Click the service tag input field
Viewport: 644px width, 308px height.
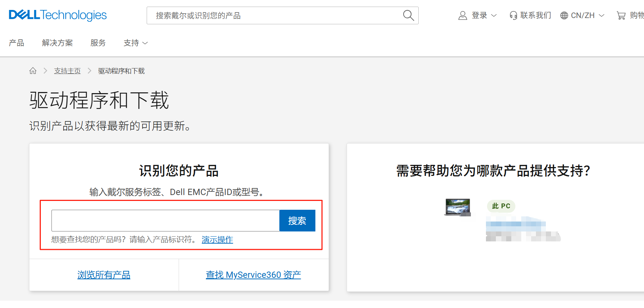point(165,221)
